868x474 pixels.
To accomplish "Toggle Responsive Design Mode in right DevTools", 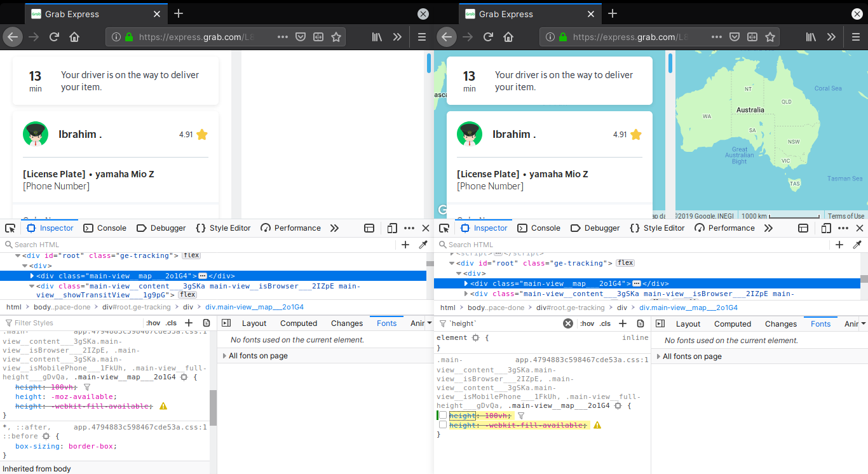I will tap(826, 228).
